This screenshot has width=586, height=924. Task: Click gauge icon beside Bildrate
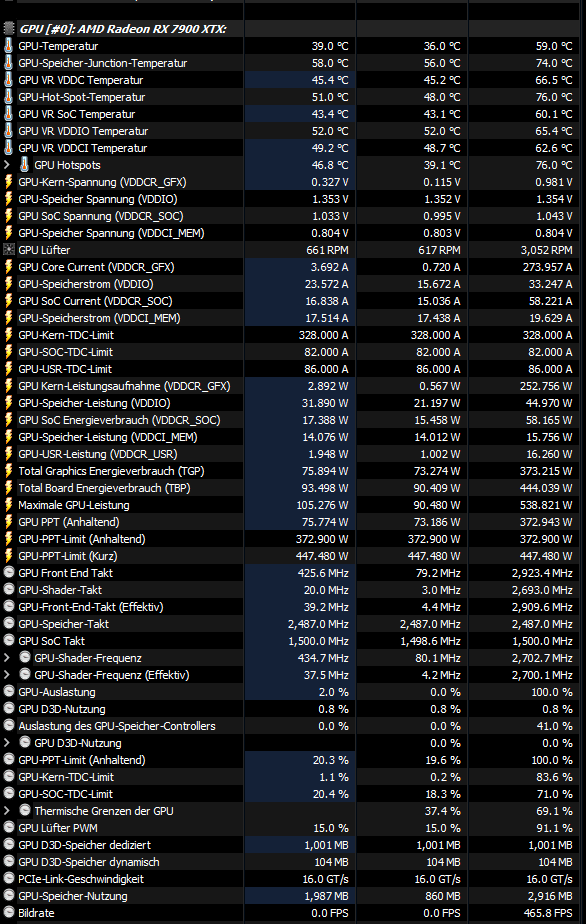pyautogui.click(x=9, y=913)
